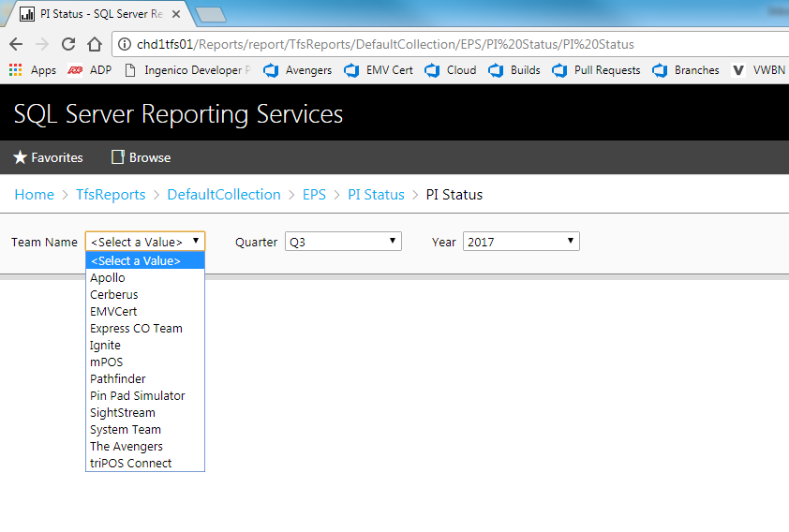The width and height of the screenshot is (789, 532).
Task: Open a new browser tab
Action: (x=210, y=15)
